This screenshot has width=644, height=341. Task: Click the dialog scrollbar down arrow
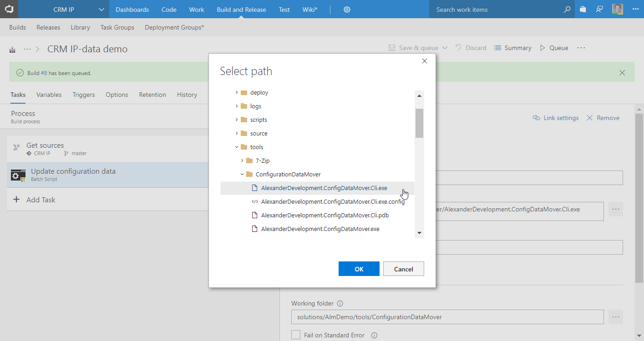tap(419, 233)
